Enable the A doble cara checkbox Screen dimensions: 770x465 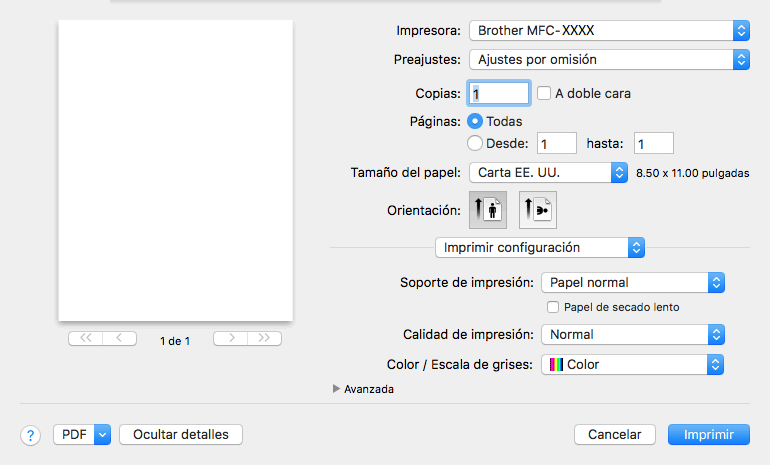click(544, 93)
